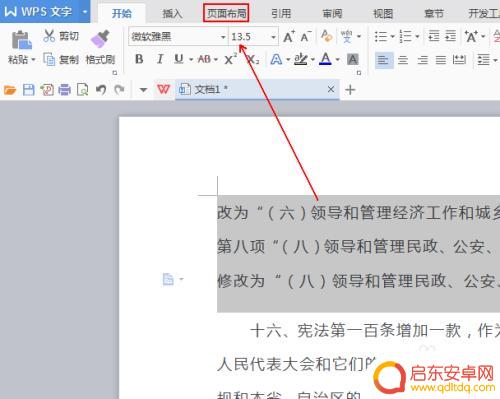
Task: Align text right
Action: point(422,60)
